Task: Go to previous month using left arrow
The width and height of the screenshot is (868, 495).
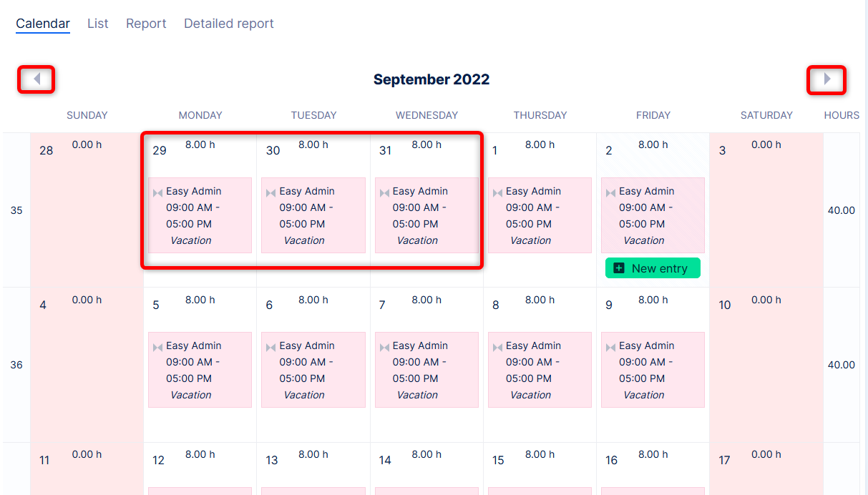Action: tap(36, 79)
